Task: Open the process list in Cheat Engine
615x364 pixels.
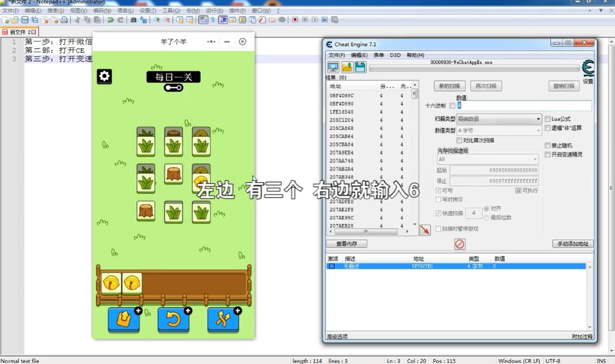Action: tap(333, 67)
